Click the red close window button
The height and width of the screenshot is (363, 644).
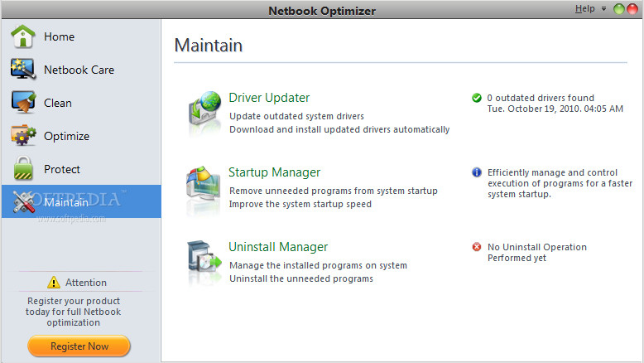pos(632,9)
